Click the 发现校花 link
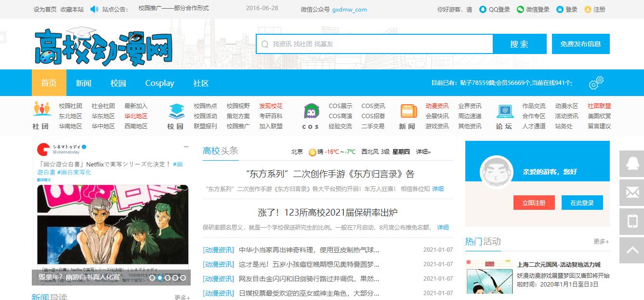 click(271, 106)
